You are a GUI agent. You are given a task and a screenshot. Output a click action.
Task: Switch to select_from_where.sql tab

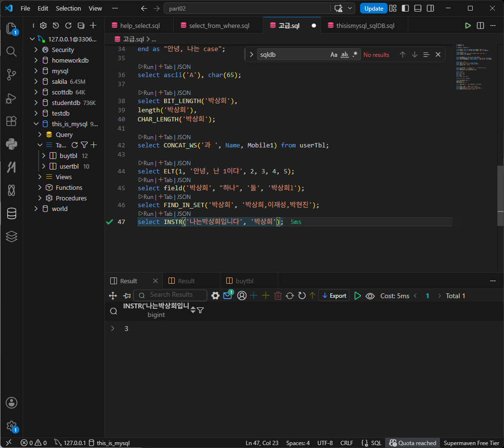click(x=218, y=26)
